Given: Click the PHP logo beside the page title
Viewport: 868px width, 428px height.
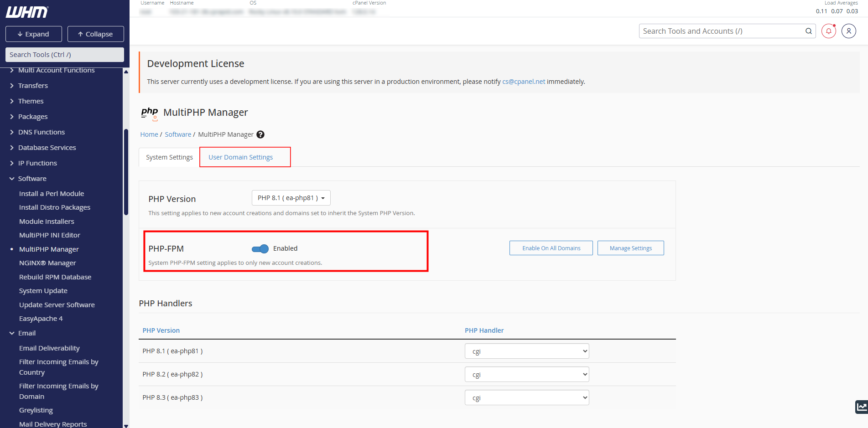Looking at the screenshot, I should point(150,113).
